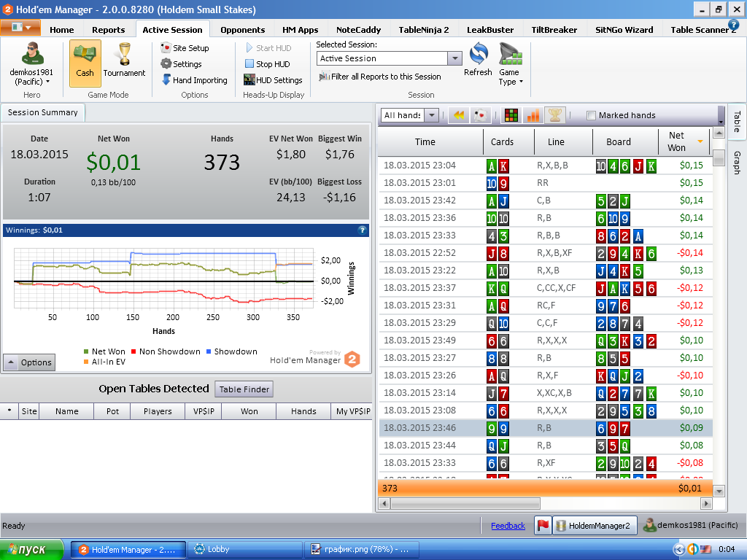Click the hands list vertical scrollbar down arrow

(x=719, y=491)
